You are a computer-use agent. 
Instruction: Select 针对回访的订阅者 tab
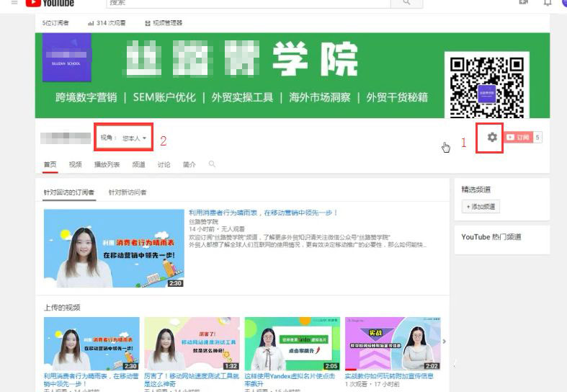[69, 192]
